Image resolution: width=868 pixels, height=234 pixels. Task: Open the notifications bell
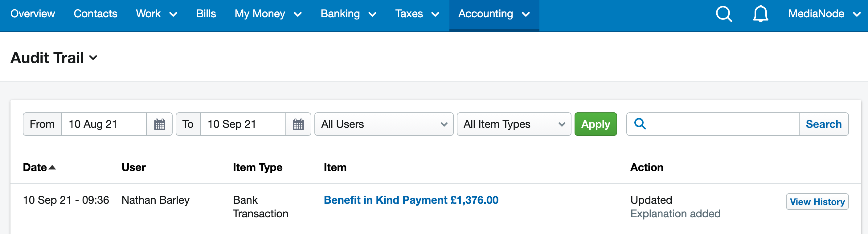pos(760,14)
